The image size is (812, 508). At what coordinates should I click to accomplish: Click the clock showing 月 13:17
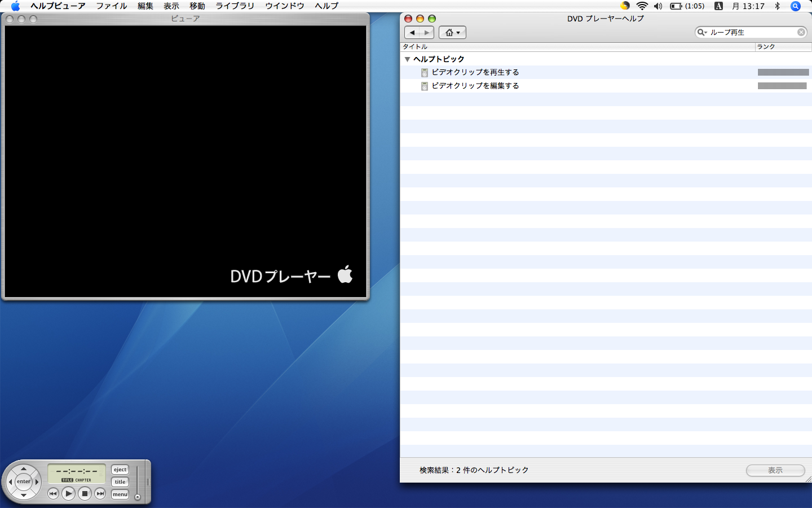(x=748, y=6)
